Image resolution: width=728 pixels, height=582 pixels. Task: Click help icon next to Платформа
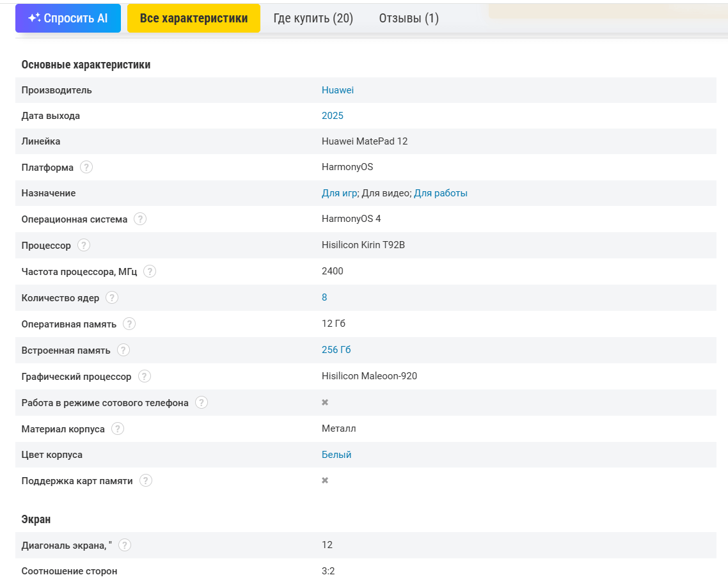click(x=86, y=167)
